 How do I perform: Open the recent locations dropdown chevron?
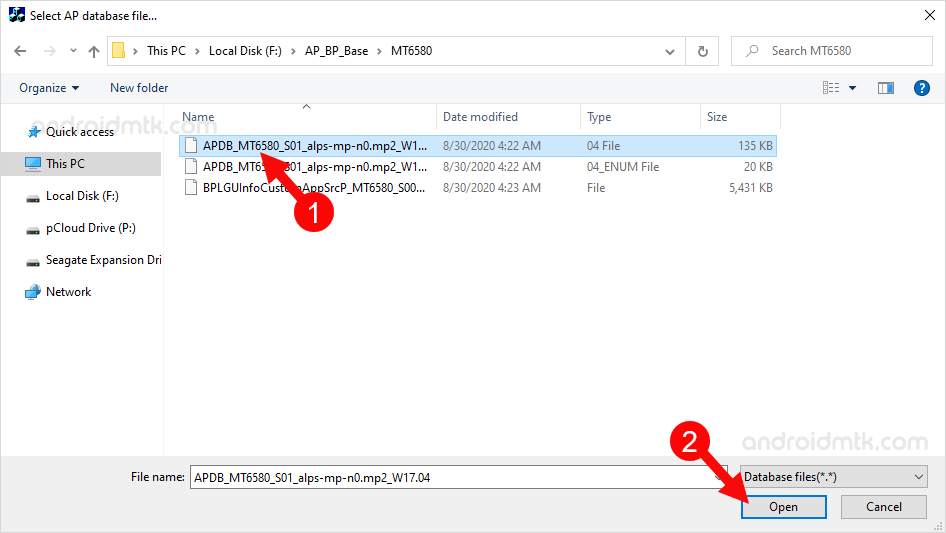point(73,51)
